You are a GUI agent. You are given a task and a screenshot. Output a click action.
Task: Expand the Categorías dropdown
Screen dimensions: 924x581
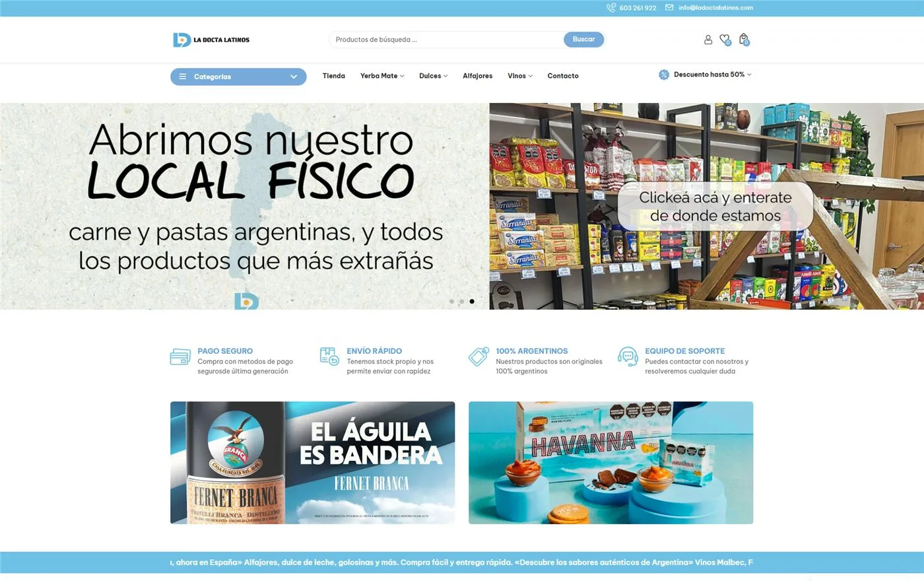point(238,77)
